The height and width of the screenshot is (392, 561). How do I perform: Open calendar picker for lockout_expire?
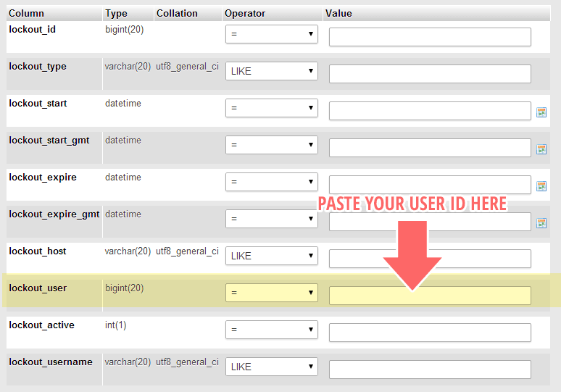pyautogui.click(x=541, y=186)
